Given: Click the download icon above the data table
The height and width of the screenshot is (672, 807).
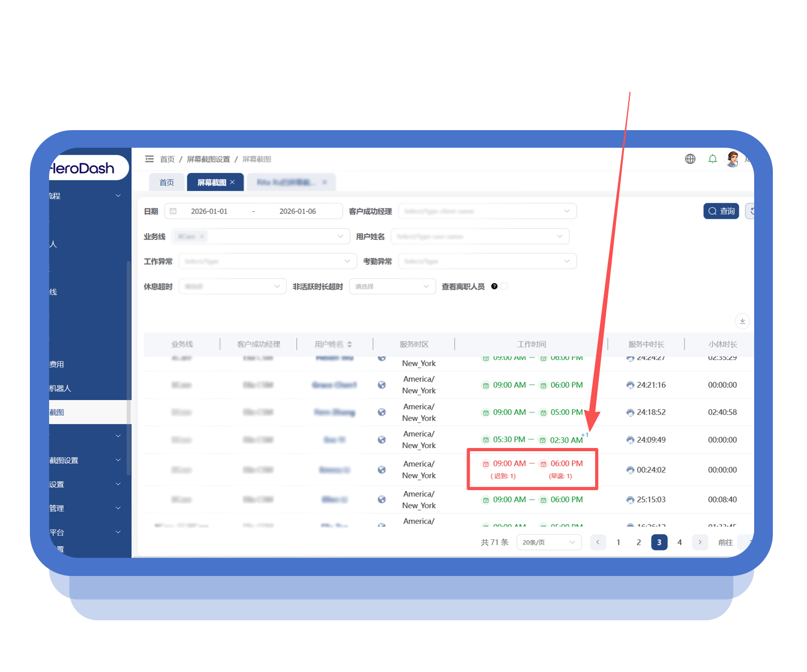Looking at the screenshot, I should click(742, 321).
